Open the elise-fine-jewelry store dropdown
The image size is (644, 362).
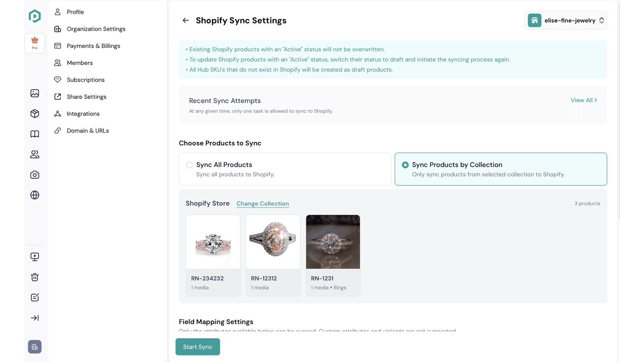point(566,20)
